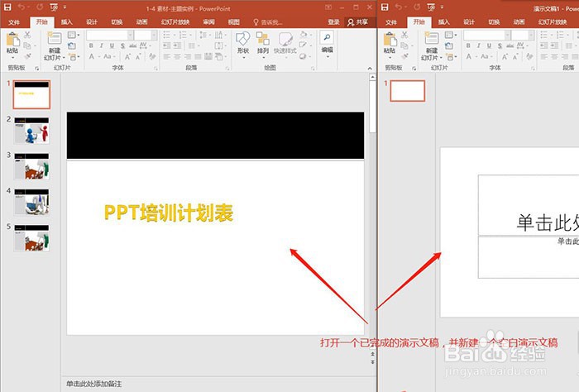Image resolution: width=579 pixels, height=392 pixels.
Task: Expand Section dropdown in left window Slides group
Action: tap(74, 57)
